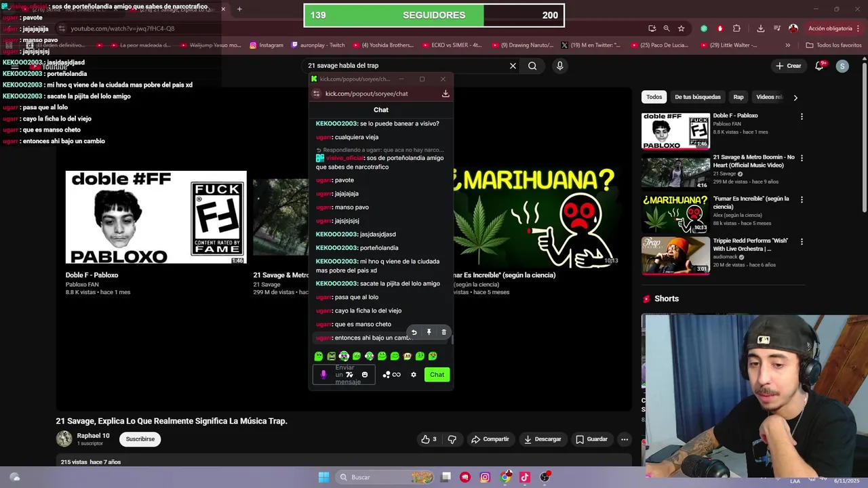This screenshot has height=488, width=868.
Task: Open Raphael 10 channel avatar
Action: (x=64, y=439)
